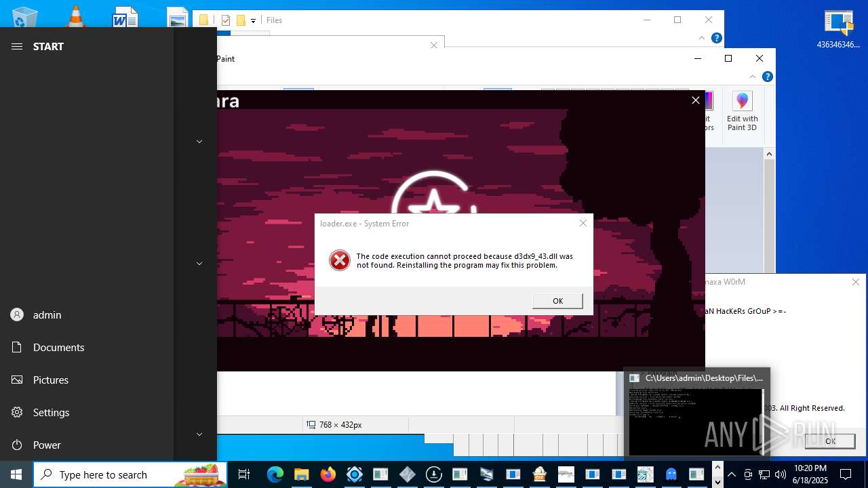Image resolution: width=868 pixels, height=488 pixels.
Task: Open the Meet Now tray icon
Action: tap(748, 474)
